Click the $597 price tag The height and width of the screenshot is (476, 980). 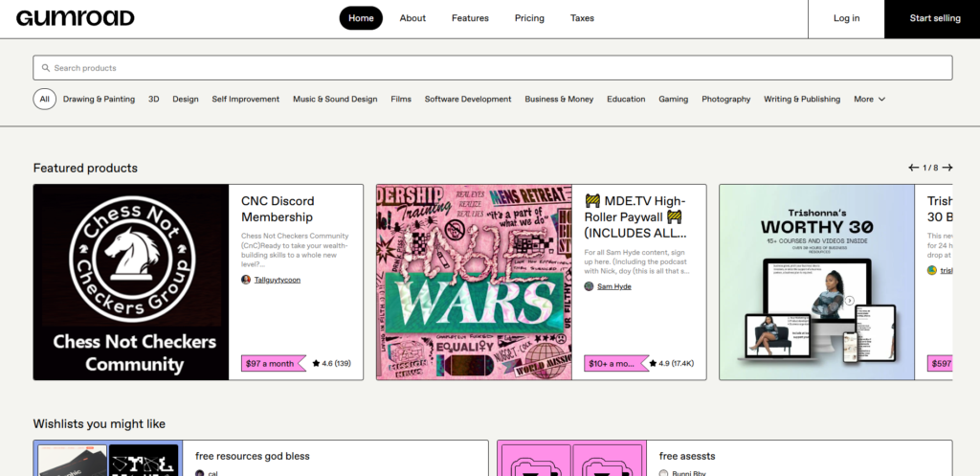pyautogui.click(x=940, y=363)
